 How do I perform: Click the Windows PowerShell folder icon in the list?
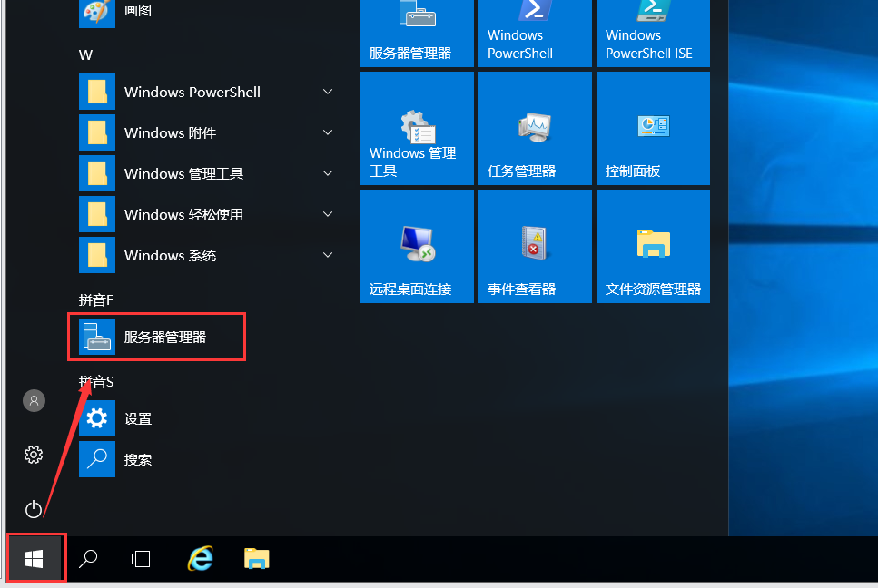pyautogui.click(x=97, y=92)
